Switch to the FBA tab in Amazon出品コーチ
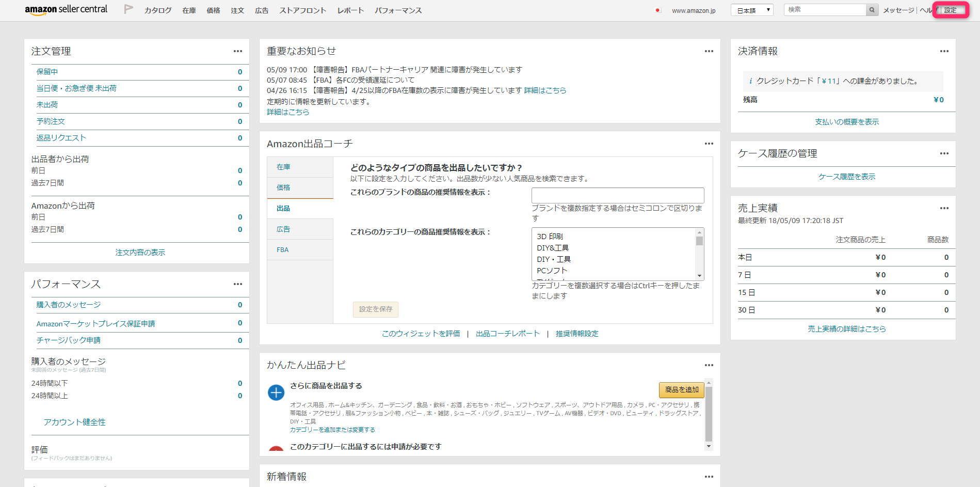980x487 pixels. (x=283, y=249)
